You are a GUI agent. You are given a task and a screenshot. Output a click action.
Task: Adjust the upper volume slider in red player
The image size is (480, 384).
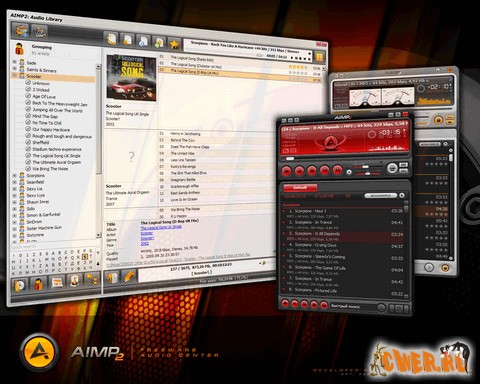tap(365, 166)
